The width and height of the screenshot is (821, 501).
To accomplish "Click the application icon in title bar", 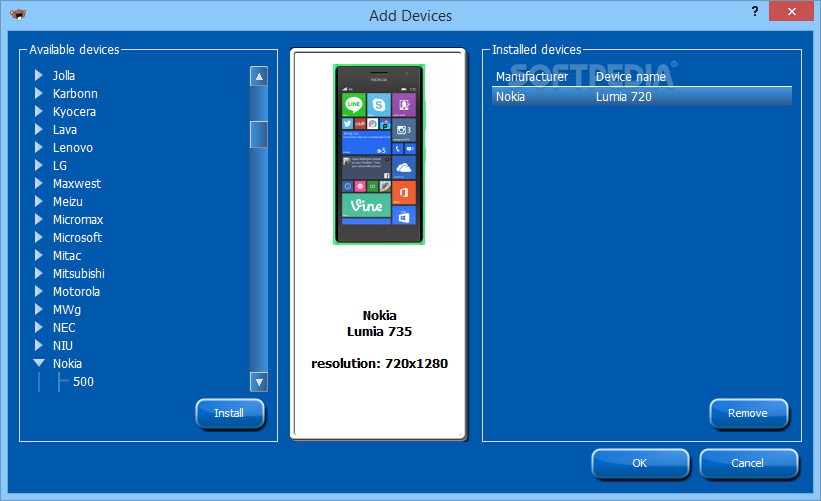I will point(18,15).
